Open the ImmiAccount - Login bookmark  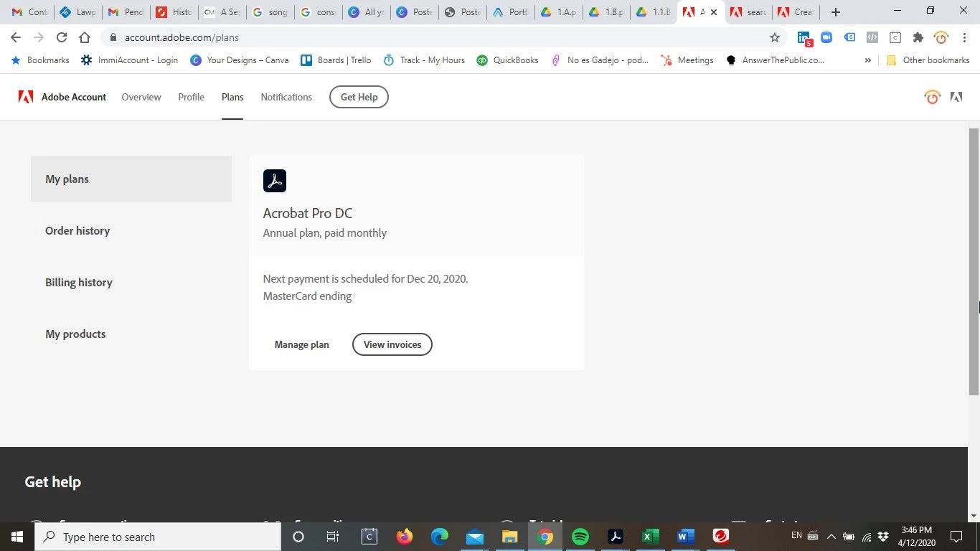click(x=129, y=60)
